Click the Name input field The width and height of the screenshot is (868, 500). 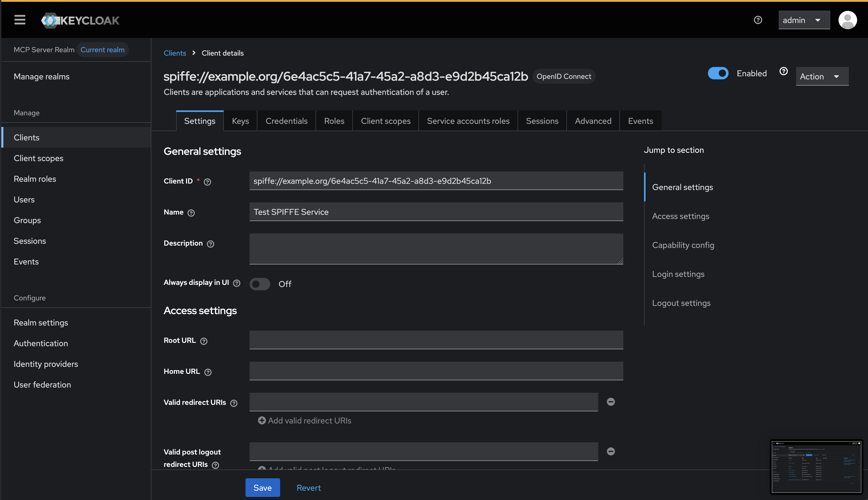tap(436, 212)
